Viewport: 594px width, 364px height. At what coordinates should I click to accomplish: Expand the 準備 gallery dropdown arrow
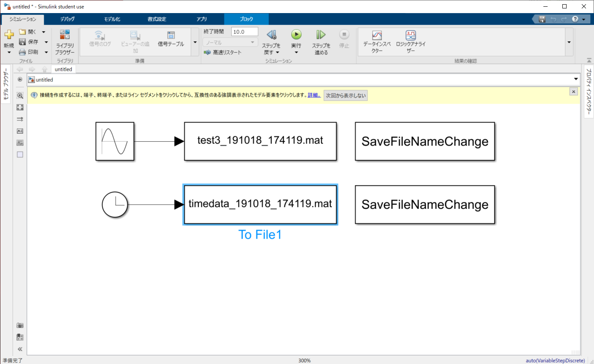point(195,42)
